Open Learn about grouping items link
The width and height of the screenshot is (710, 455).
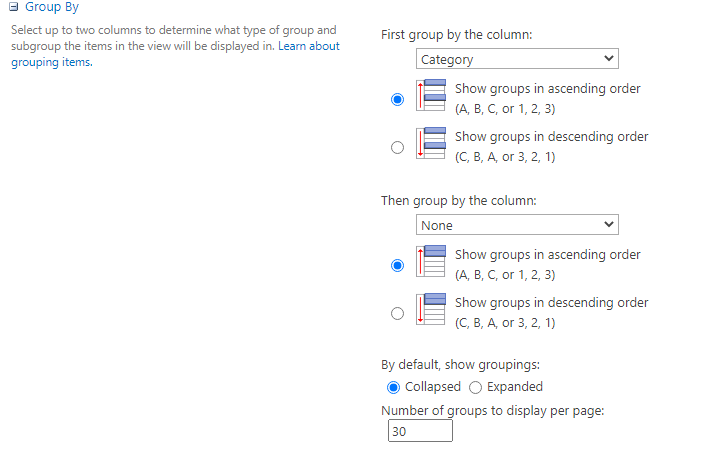(175, 54)
